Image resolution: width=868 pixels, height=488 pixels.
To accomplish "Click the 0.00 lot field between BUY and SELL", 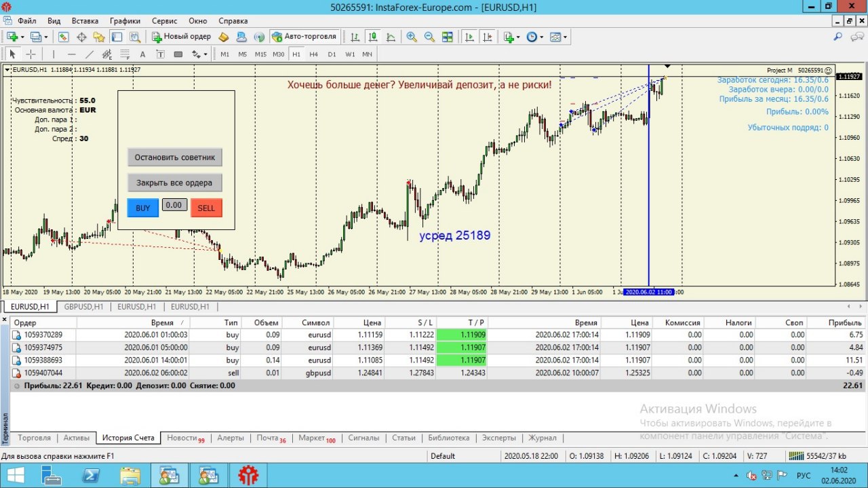I will 174,204.
